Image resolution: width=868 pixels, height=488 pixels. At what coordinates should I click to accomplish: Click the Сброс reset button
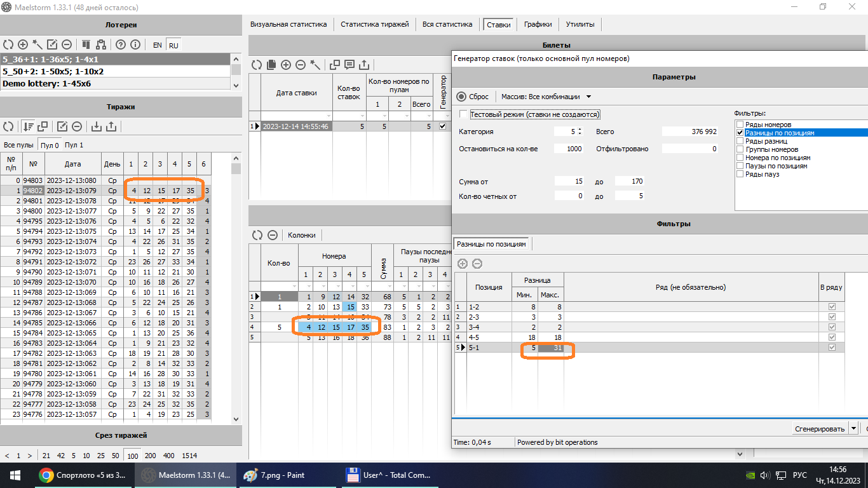472,97
